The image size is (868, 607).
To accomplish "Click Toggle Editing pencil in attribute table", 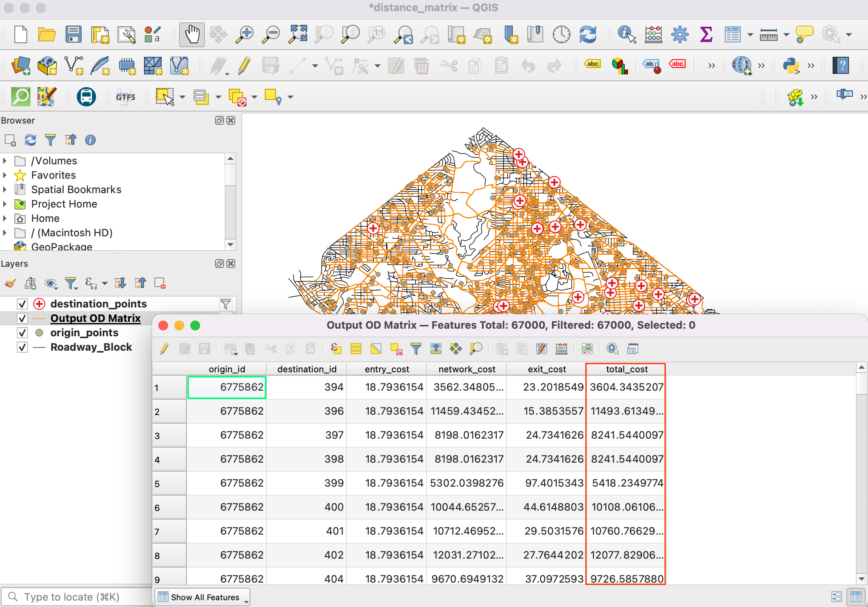I will (164, 349).
